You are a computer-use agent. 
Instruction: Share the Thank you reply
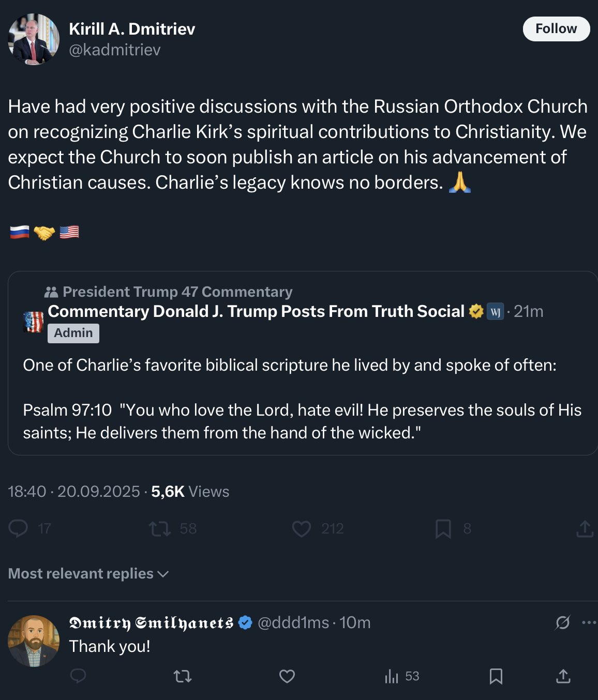[x=563, y=676]
